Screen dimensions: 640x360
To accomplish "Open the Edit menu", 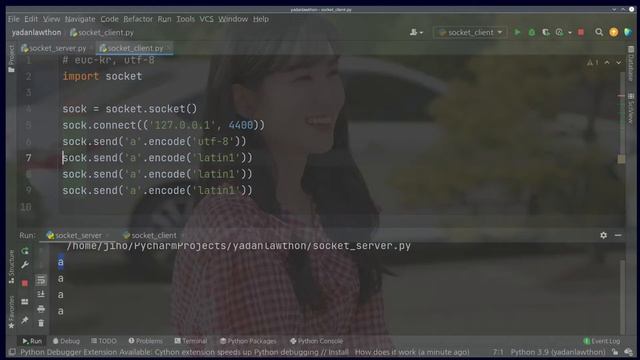I will (31, 19).
